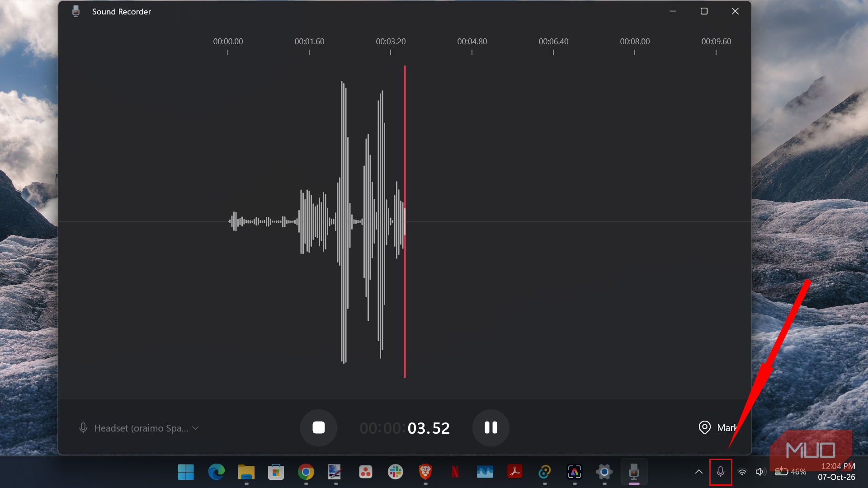This screenshot has height=488, width=868.
Task: Open the clock showing 12:04 PM
Action: 836,472
